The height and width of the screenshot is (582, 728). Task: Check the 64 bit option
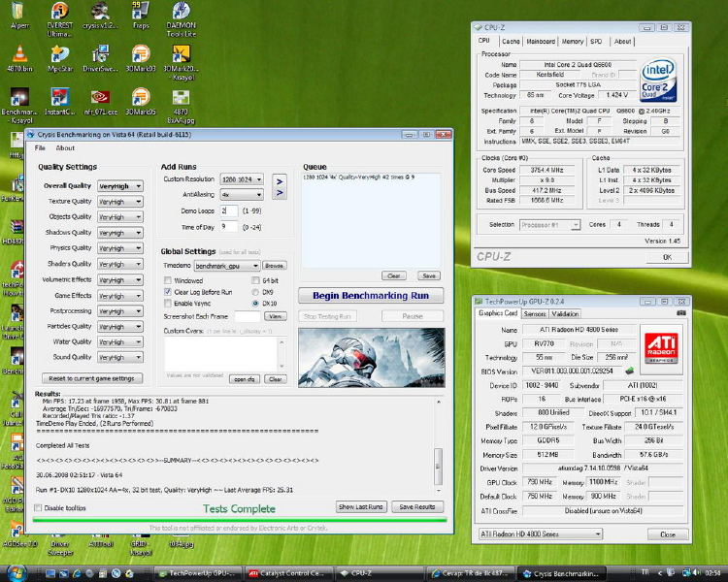[x=255, y=280]
